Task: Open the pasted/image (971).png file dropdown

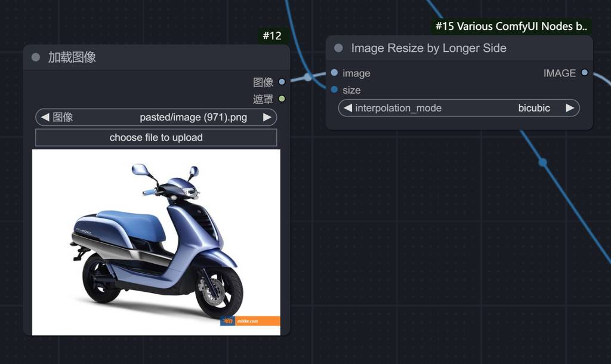Action: point(193,117)
